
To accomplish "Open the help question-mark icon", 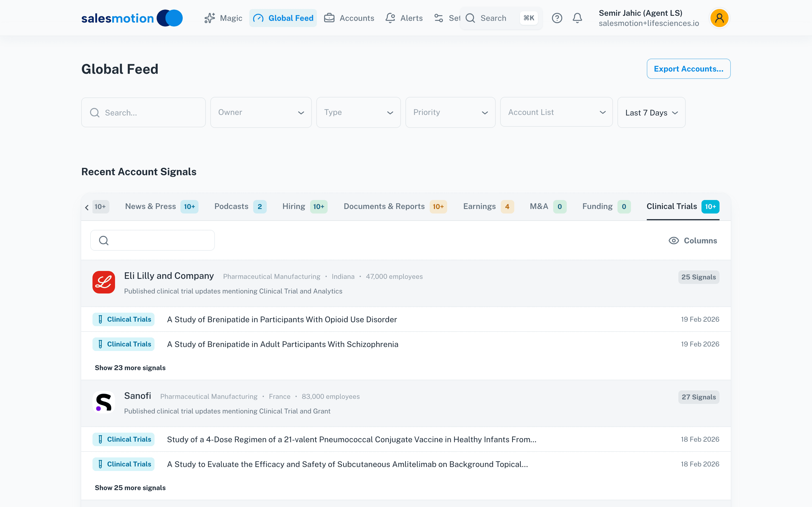I will coord(557,18).
